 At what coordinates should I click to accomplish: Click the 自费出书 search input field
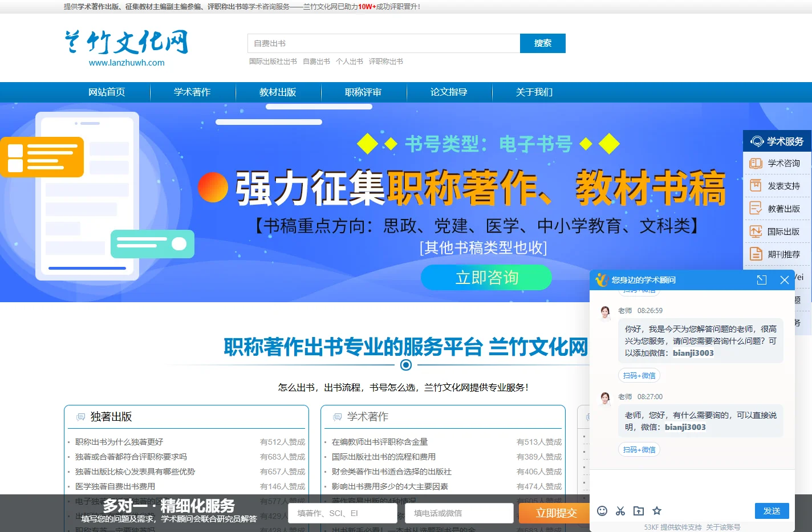[384, 43]
